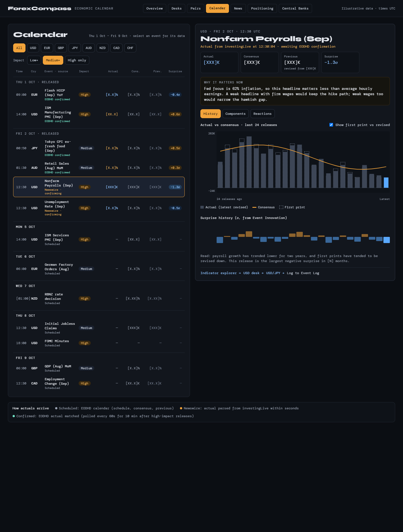Set impact filter to High only
Image resolution: width=403 pixels, height=532 pixels.
(x=77, y=60)
